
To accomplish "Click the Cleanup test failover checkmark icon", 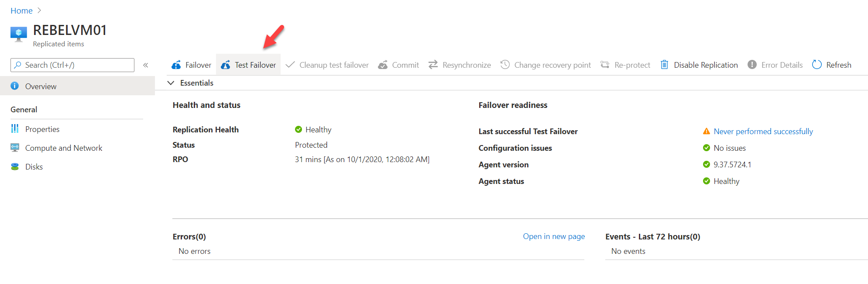I will tap(290, 65).
